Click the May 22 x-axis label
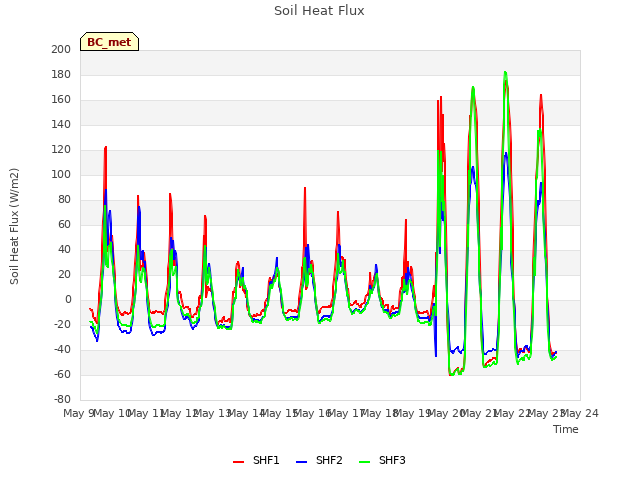The width and height of the screenshot is (640, 480). coord(513,413)
